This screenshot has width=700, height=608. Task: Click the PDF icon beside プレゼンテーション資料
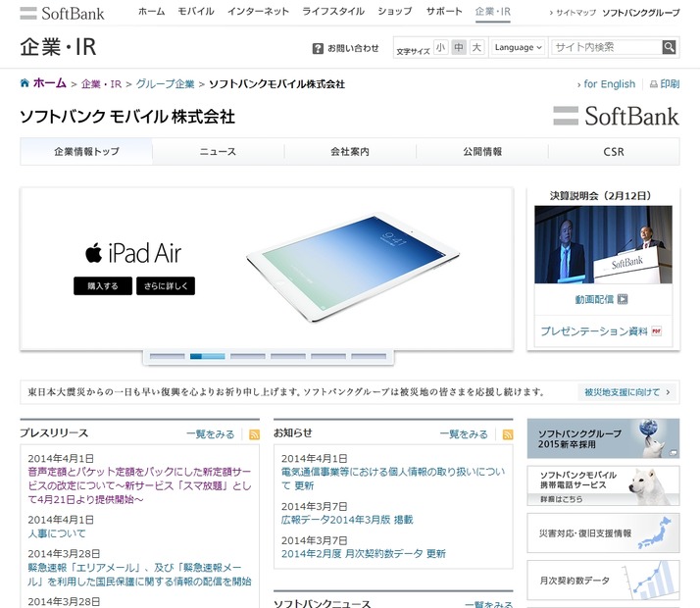point(656,330)
